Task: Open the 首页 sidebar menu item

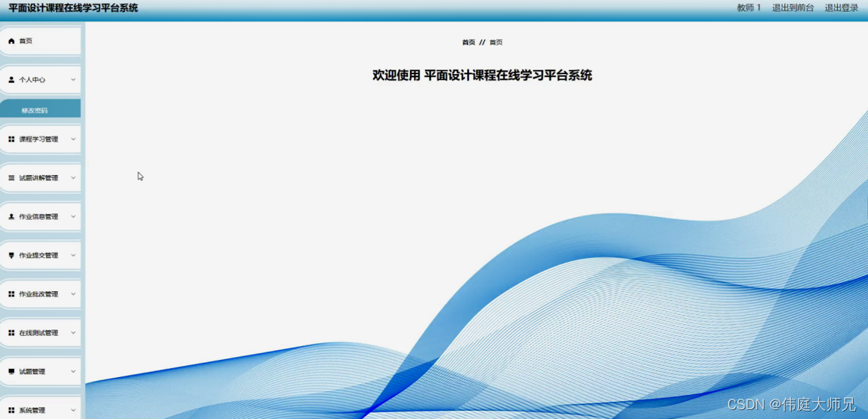Action: [x=40, y=41]
